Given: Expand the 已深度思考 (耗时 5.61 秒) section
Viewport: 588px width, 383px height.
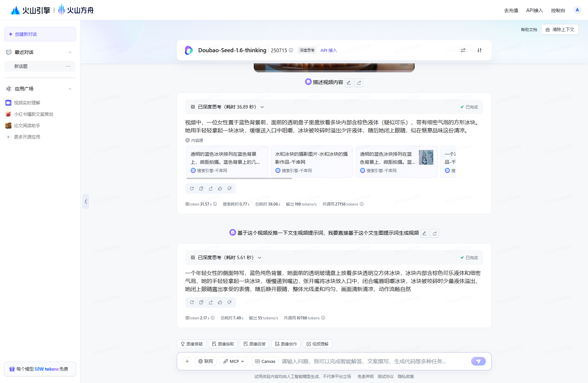Looking at the screenshot, I should tap(260, 258).
